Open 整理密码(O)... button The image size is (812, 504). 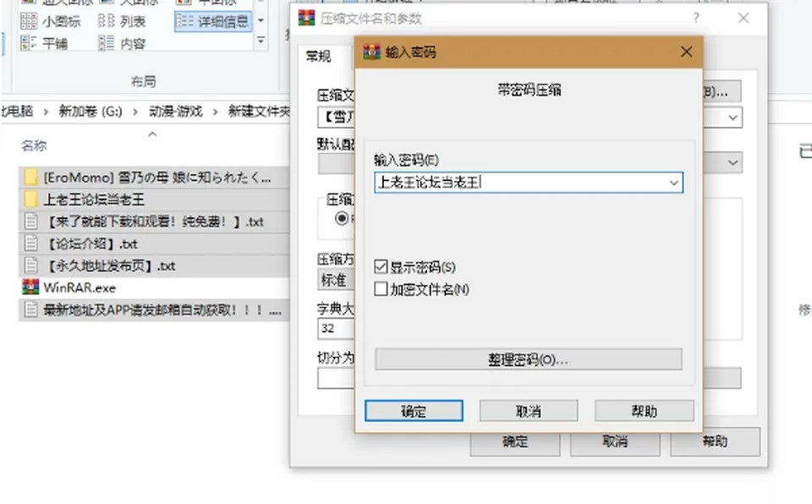[x=528, y=359]
